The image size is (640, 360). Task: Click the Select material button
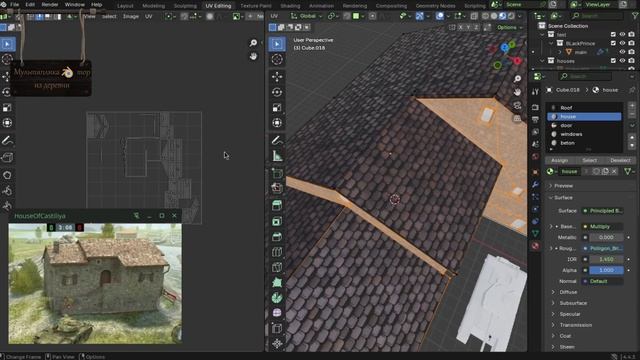click(589, 160)
